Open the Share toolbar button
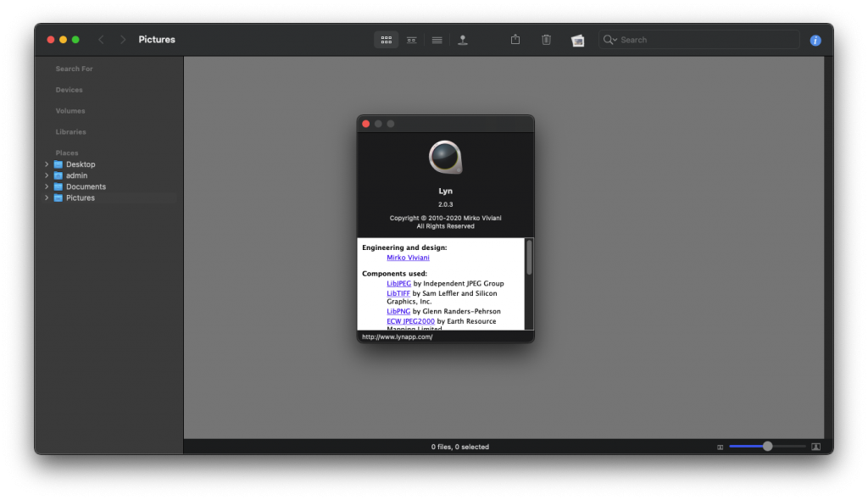Image resolution: width=868 pixels, height=500 pixels. [515, 39]
